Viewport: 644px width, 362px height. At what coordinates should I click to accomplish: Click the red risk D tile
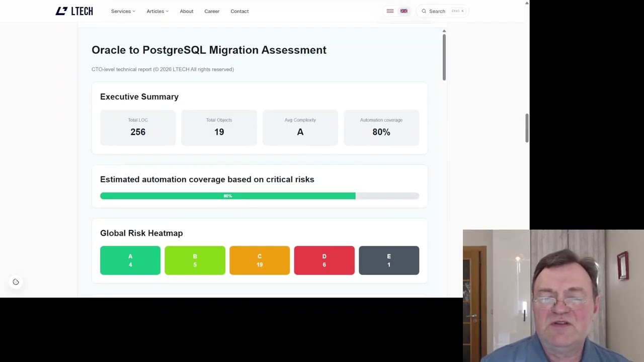tap(324, 260)
